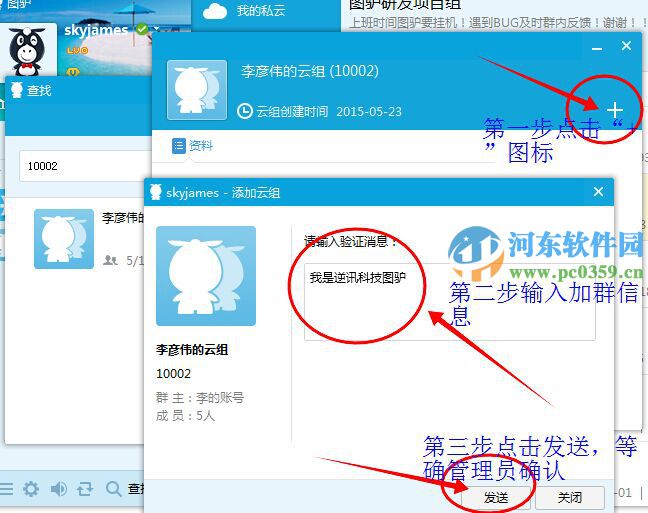Click the search field containing 10002
648x513 pixels.
[86, 166]
